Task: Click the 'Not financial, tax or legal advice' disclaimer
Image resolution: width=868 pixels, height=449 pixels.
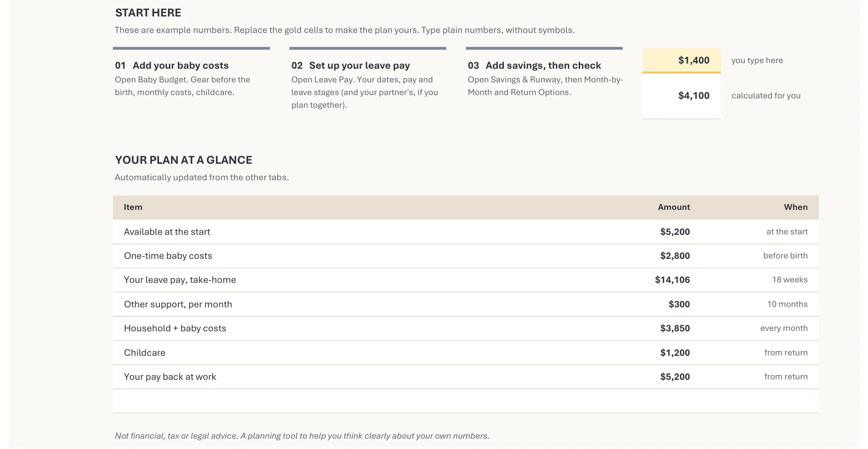Action: coord(302,436)
